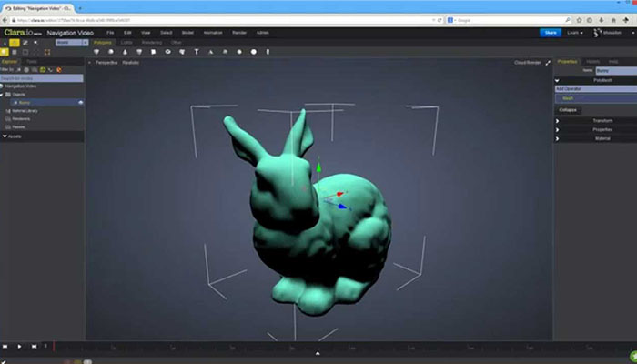Collapse the PolyMesh section arrow

[557, 80]
